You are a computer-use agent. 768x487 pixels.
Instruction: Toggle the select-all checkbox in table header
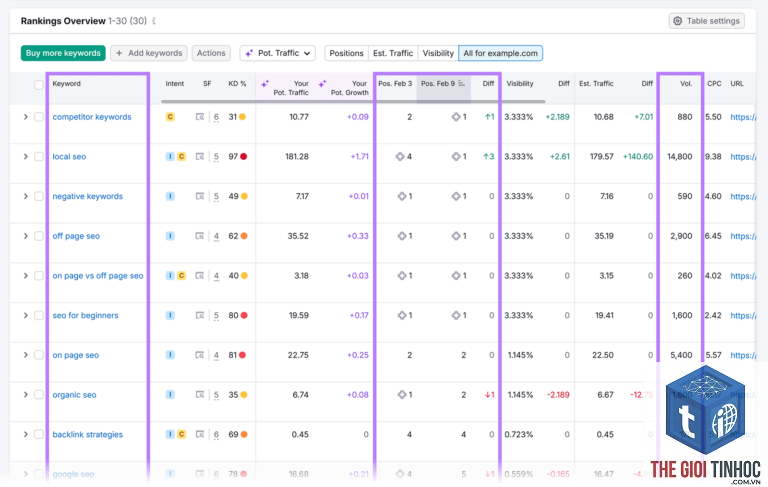(39, 85)
